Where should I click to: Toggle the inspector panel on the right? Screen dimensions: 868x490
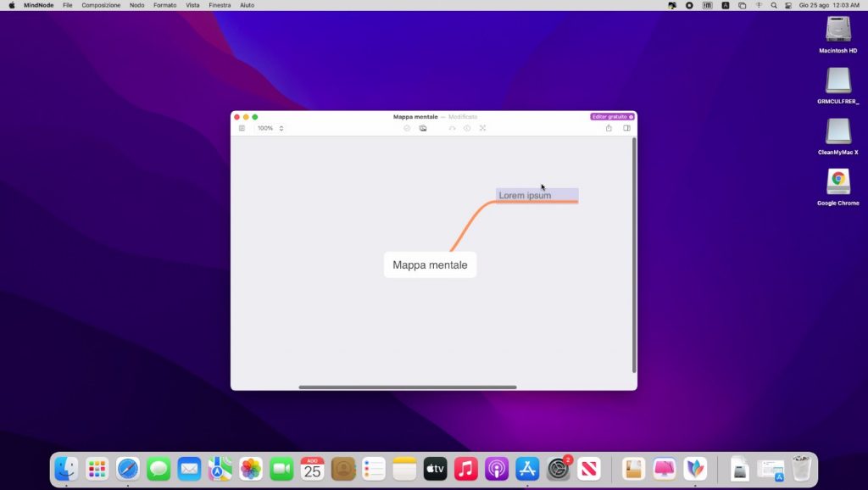click(627, 128)
